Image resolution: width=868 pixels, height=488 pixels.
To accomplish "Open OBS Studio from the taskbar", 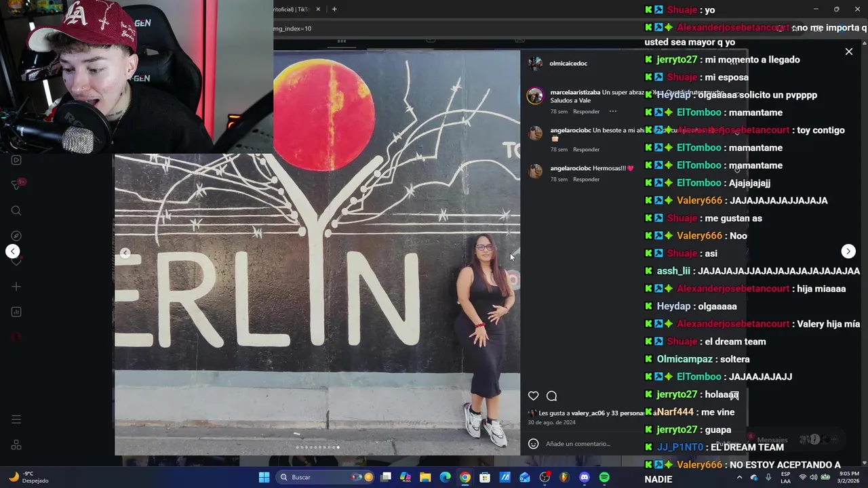I will click(545, 477).
